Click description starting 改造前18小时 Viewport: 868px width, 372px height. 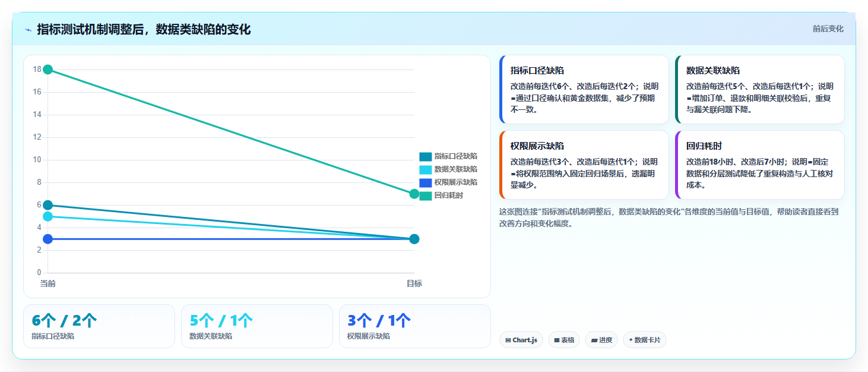[760, 173]
